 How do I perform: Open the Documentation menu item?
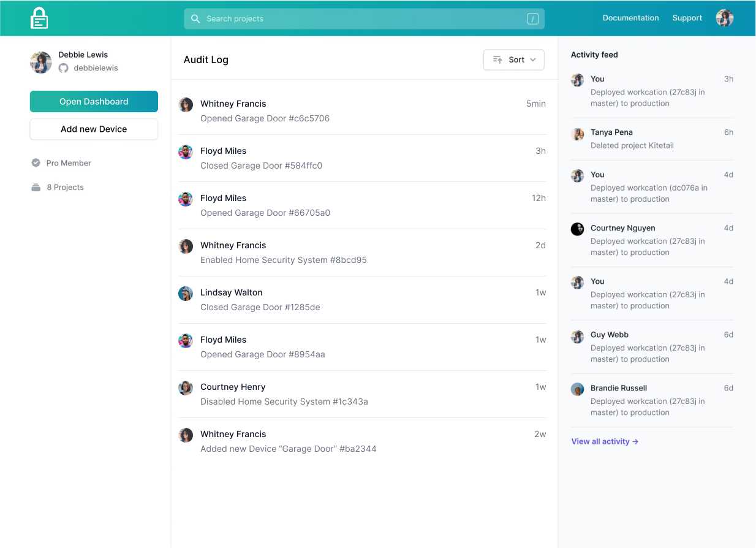[x=630, y=18]
